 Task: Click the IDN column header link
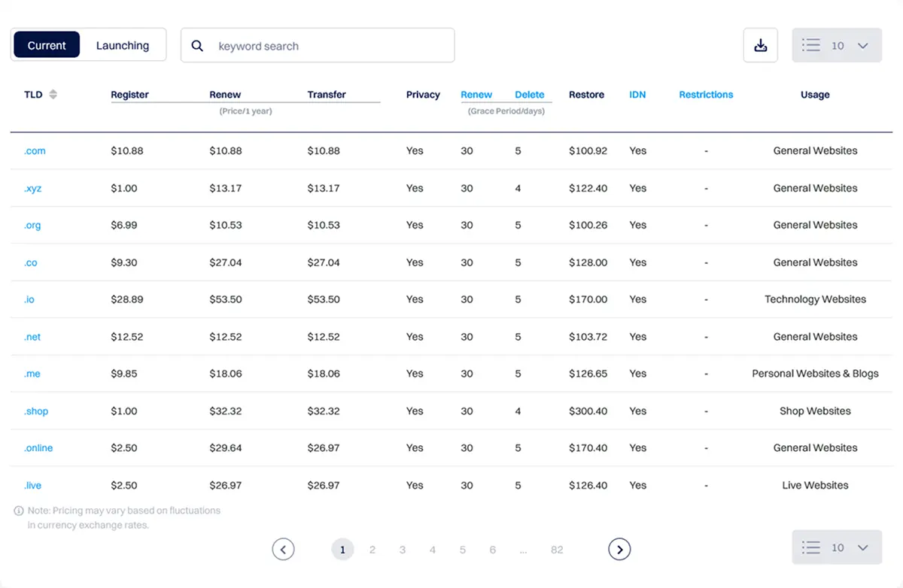click(637, 95)
